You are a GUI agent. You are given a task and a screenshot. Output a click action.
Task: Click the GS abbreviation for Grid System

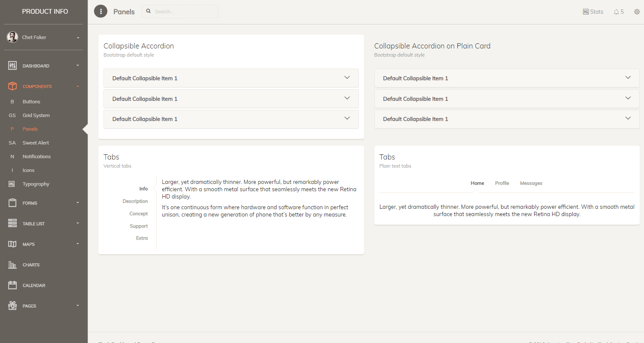coord(12,115)
